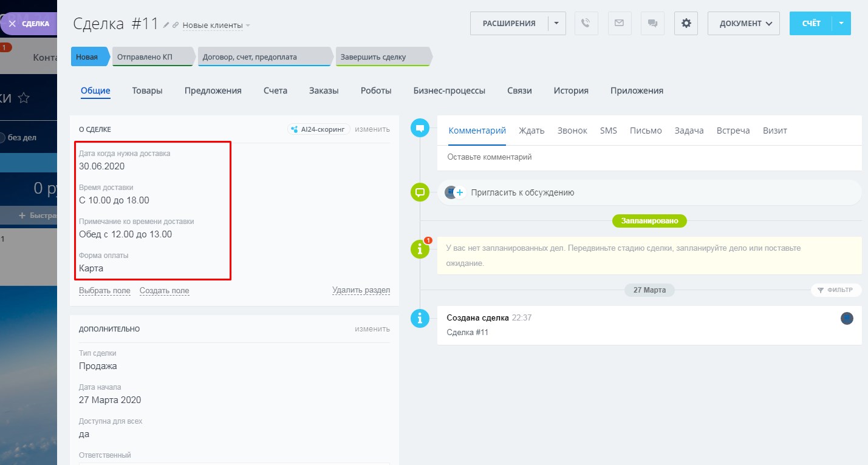868x465 pixels.
Task: Click the Оставьте комментарий input field
Action: (649, 157)
